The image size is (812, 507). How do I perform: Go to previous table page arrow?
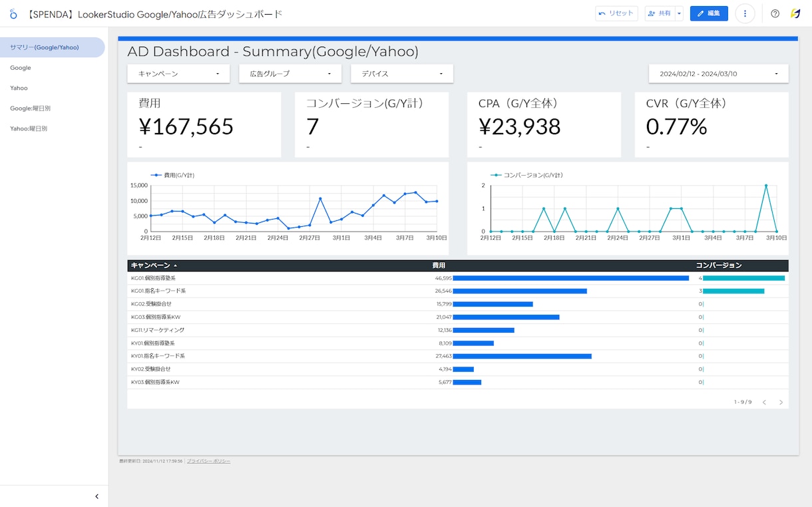[764, 402]
